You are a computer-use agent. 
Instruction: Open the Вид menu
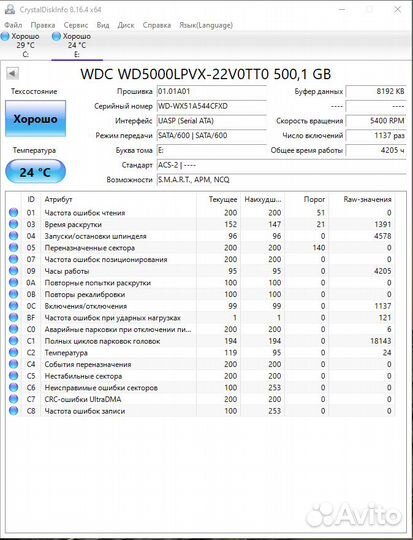pyautogui.click(x=103, y=25)
